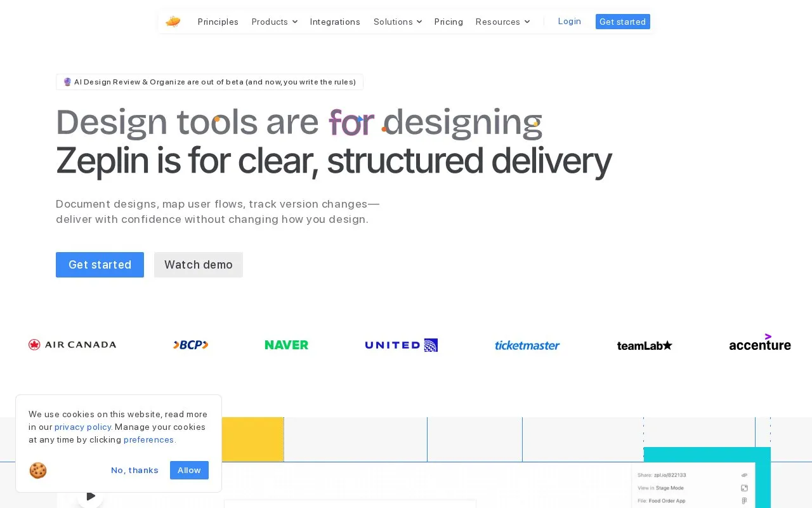
Task: Expand the Products dropdown menu
Action: pyautogui.click(x=274, y=22)
